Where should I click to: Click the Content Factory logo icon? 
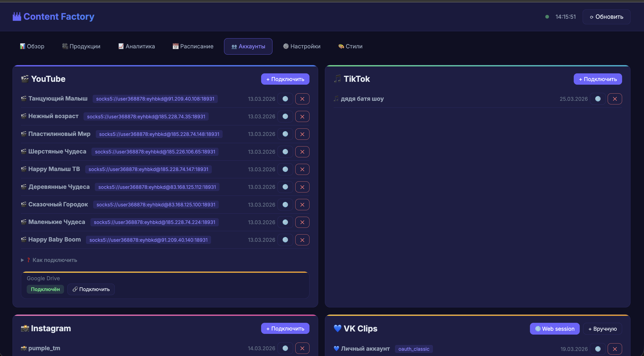click(x=17, y=17)
